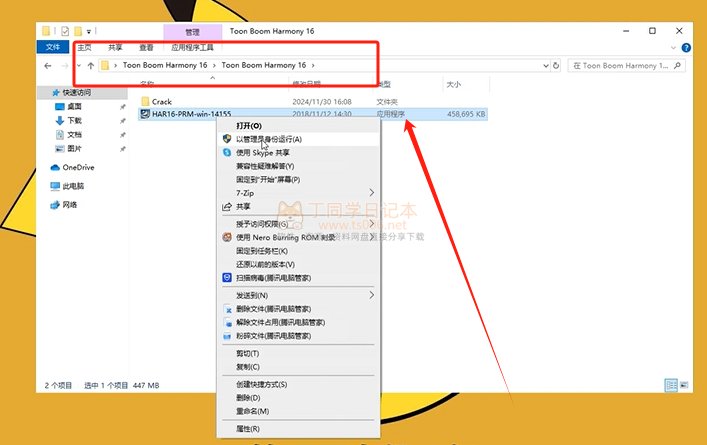
Task: Open the quick access toolbar customize dropdown
Action: click(x=89, y=32)
